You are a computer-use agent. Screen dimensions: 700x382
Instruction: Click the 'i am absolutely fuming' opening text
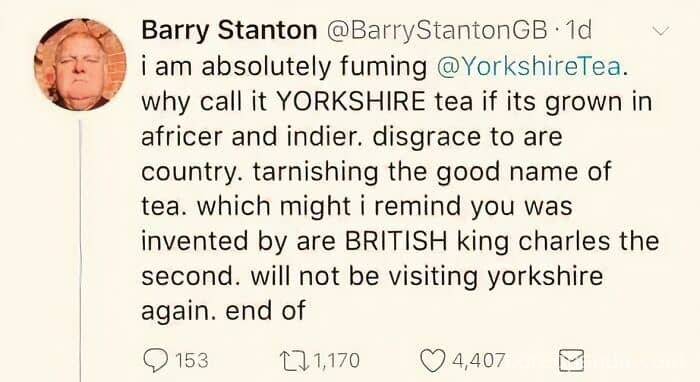pos(284,67)
